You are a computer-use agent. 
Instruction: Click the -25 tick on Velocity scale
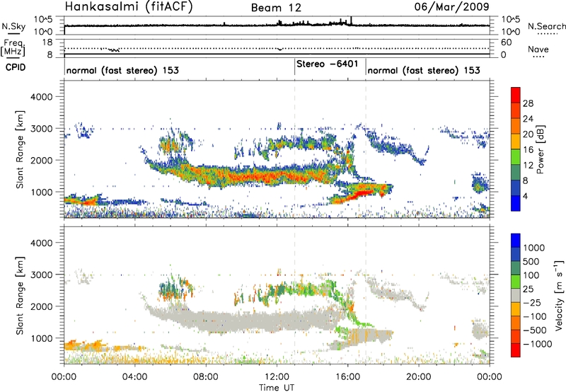(532, 303)
